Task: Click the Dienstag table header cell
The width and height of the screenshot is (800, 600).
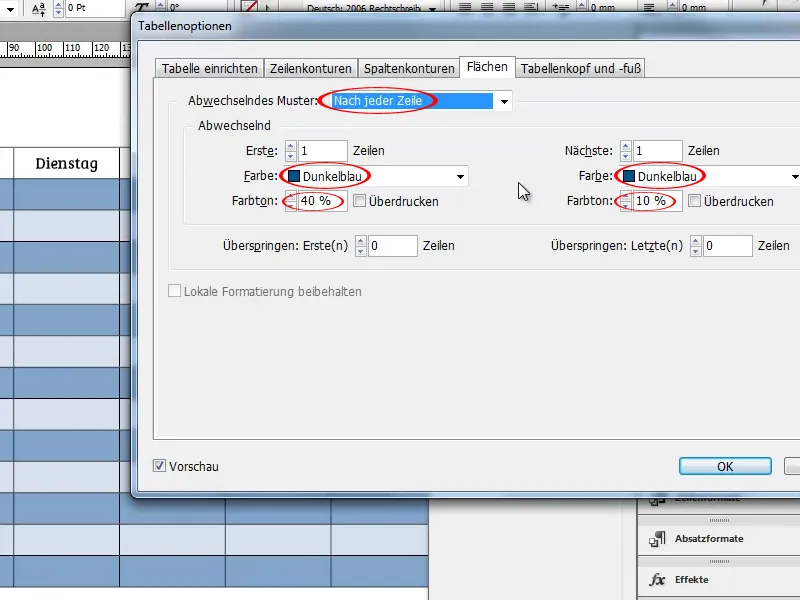Action: pyautogui.click(x=66, y=163)
